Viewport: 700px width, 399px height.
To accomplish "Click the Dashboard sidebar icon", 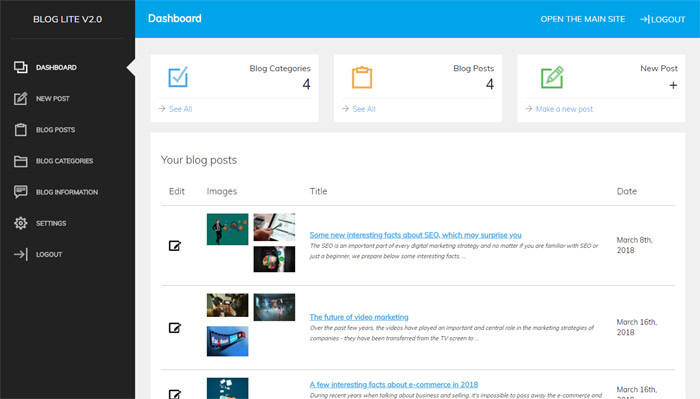I will pos(21,67).
